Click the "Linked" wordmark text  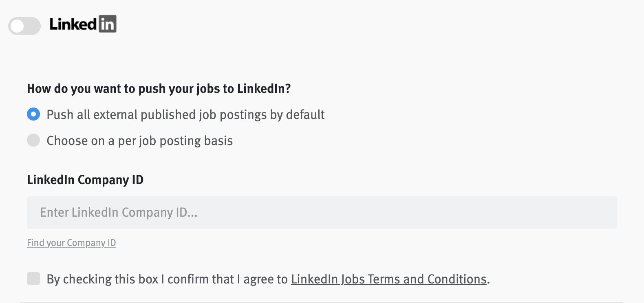pos(73,24)
